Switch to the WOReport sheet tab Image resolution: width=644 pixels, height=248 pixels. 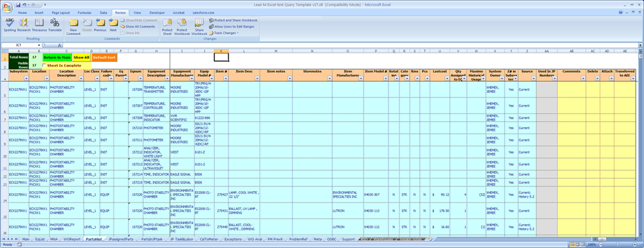(72, 239)
